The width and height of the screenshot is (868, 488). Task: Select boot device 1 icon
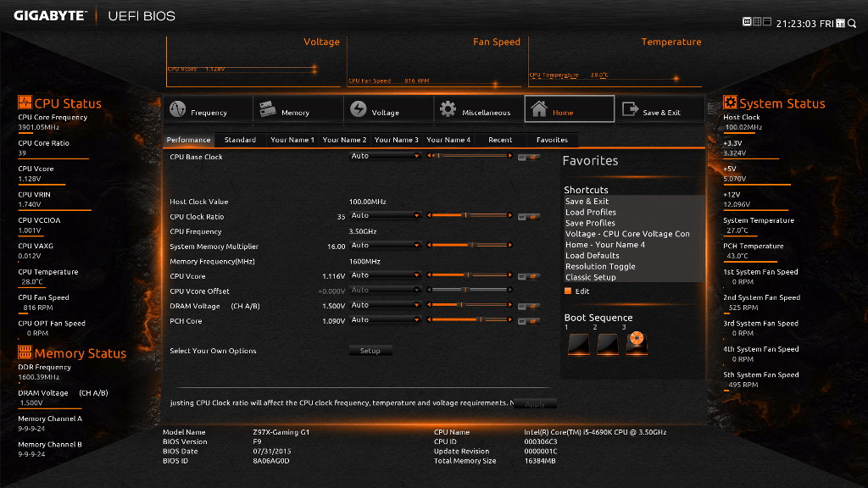(578, 344)
